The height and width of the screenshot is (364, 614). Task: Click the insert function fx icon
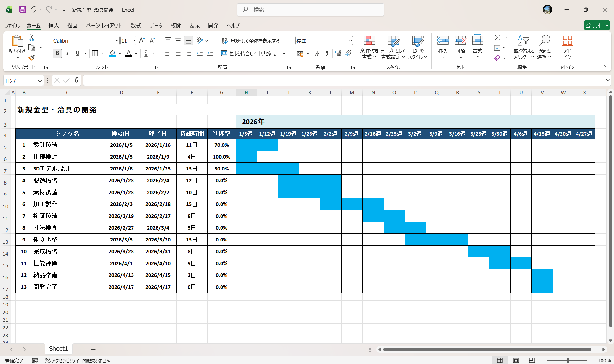(x=76, y=81)
